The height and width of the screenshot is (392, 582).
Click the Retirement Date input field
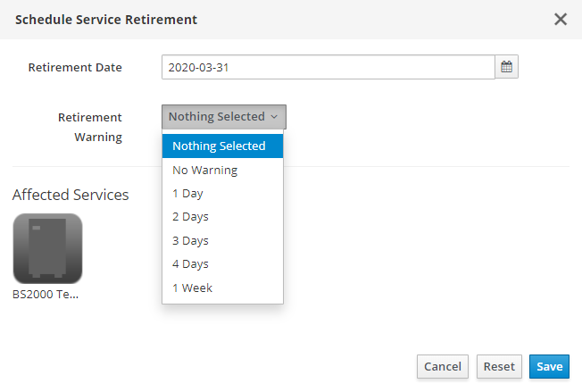328,67
